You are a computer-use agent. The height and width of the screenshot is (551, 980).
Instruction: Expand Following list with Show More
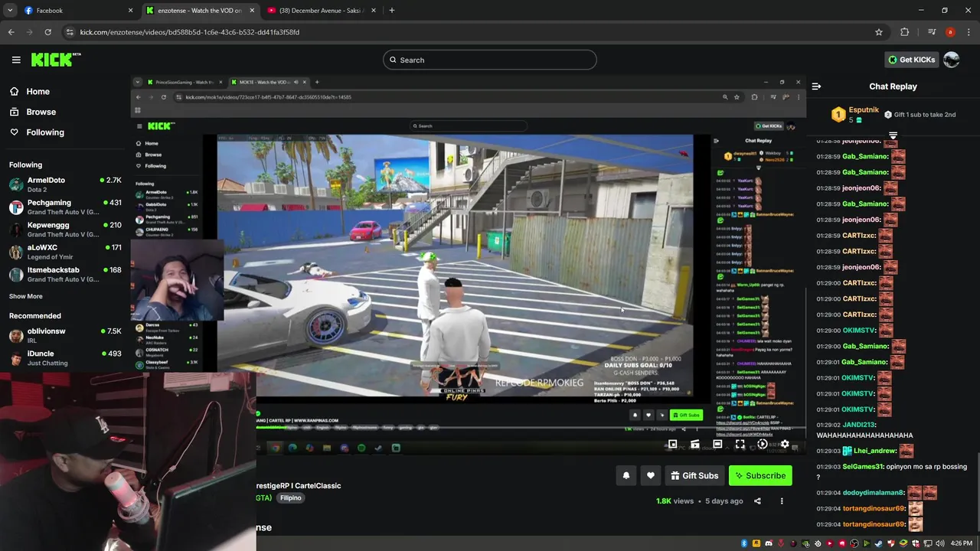tap(26, 296)
